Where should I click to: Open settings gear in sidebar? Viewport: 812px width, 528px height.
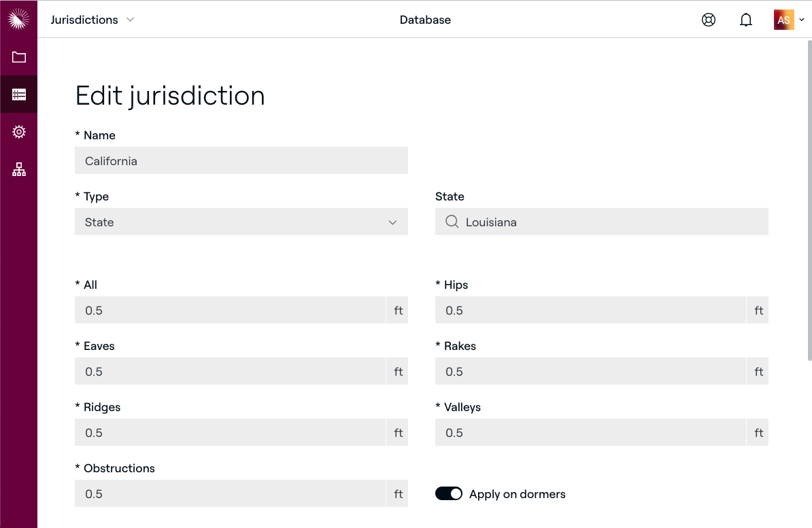[18, 132]
